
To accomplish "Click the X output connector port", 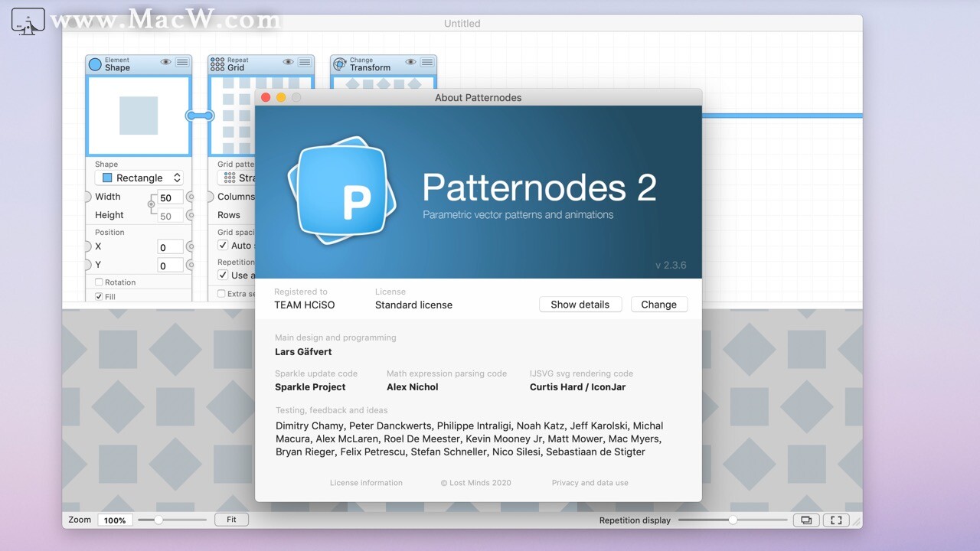I will [x=191, y=246].
